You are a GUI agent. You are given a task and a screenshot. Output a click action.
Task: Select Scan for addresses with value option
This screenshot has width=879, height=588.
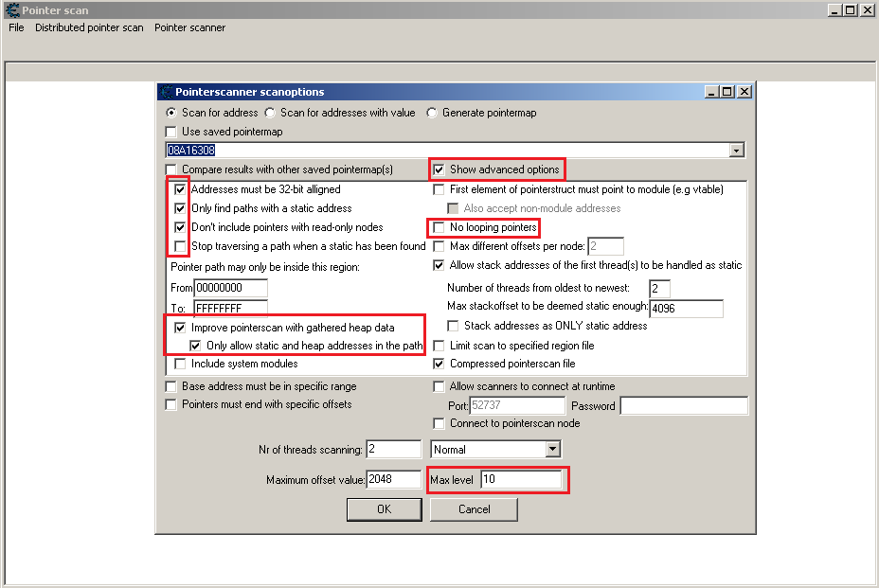click(x=270, y=113)
